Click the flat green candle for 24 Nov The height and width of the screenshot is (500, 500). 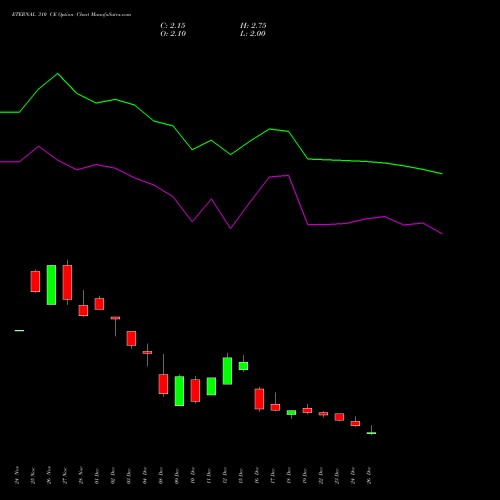pos(19,330)
